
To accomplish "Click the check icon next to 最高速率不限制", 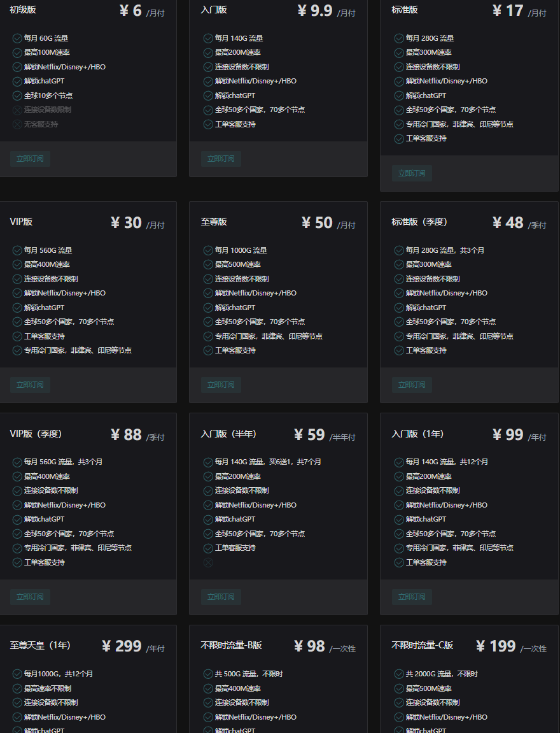I will pyautogui.click(x=17, y=688).
